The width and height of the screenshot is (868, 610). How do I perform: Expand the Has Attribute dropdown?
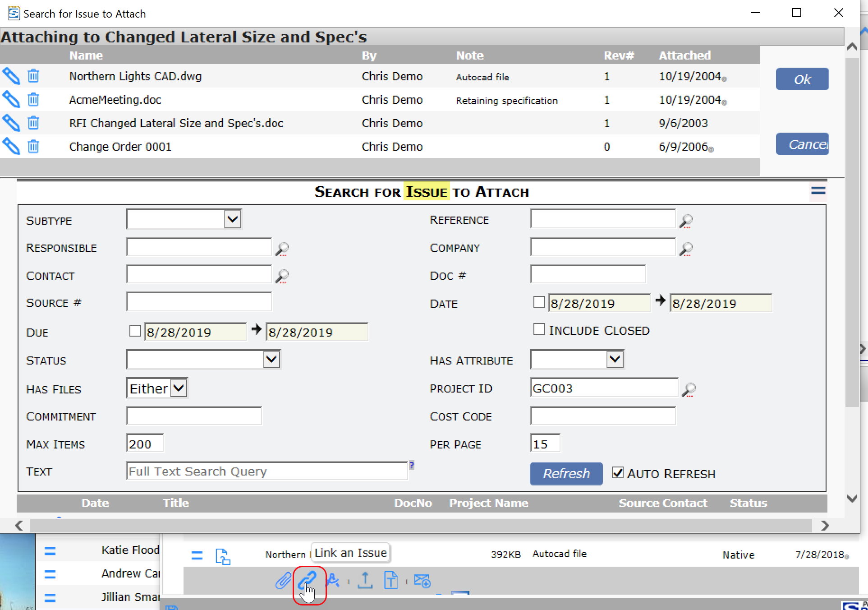click(x=615, y=360)
